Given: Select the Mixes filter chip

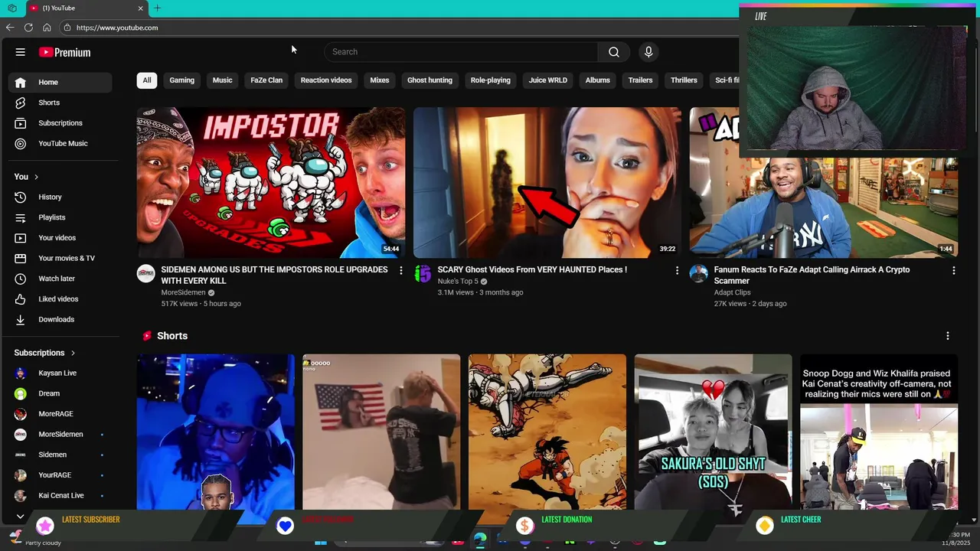Looking at the screenshot, I should click(380, 80).
